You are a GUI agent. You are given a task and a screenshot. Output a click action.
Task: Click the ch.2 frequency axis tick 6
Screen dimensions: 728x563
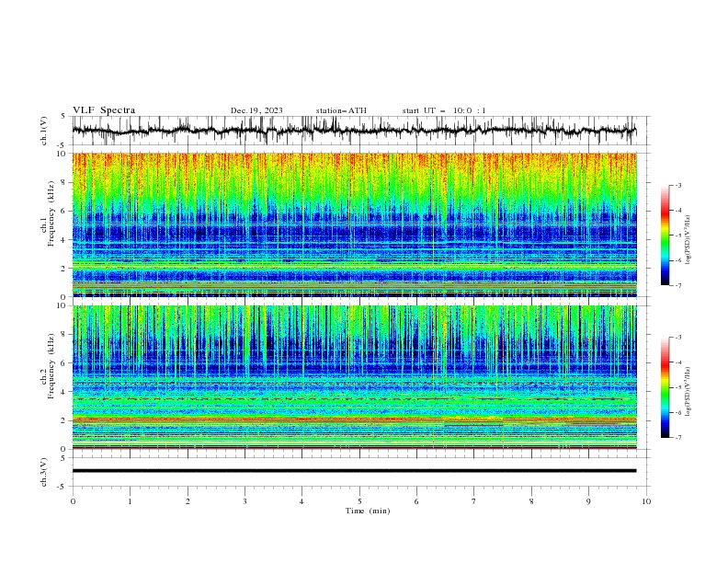65,363
